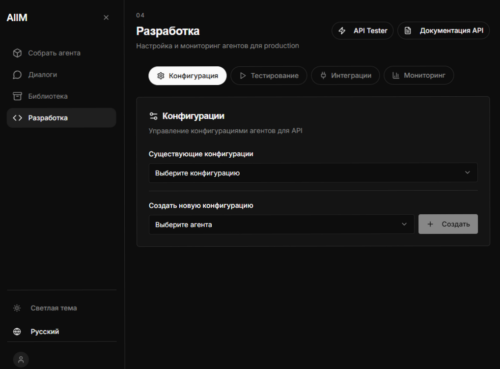This screenshot has height=369, width=500.
Task: Click the chevron in Выберите конфигурацию field
Action: coord(467,173)
